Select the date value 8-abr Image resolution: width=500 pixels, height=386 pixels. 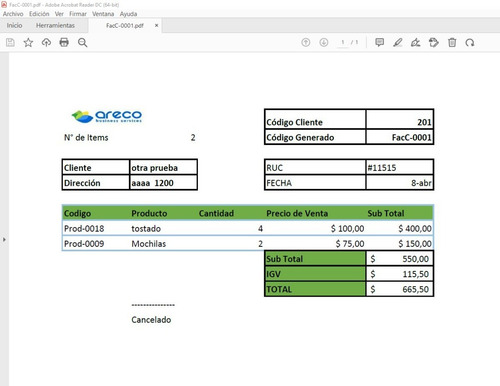pos(421,183)
